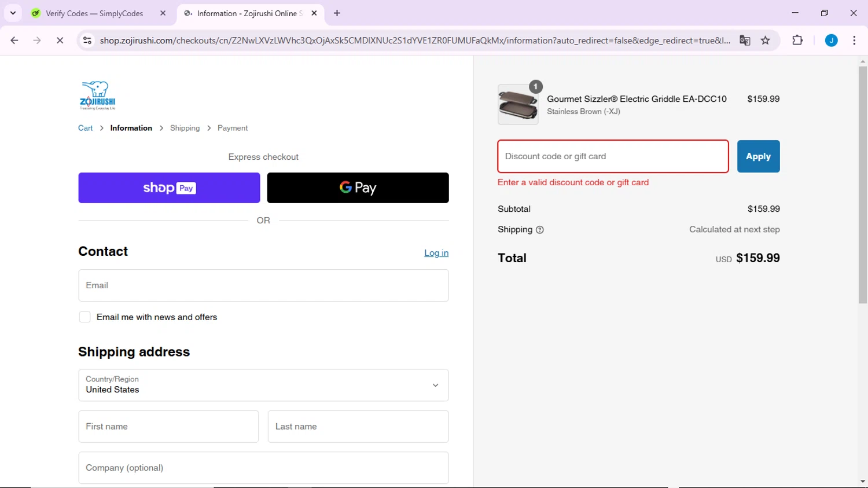Image resolution: width=868 pixels, height=488 pixels.
Task: Click the Gourmet Sizzler griddle thumbnail
Action: (x=518, y=105)
